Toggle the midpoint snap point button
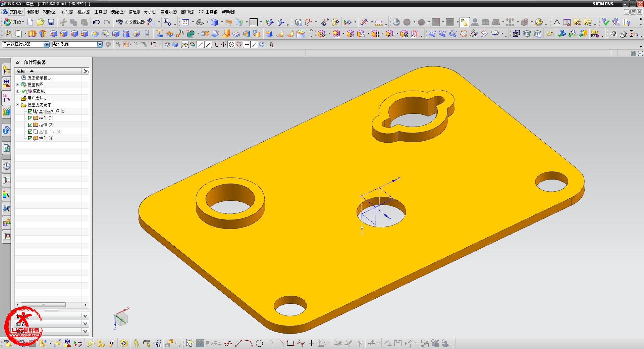644x349 pixels. (x=208, y=44)
